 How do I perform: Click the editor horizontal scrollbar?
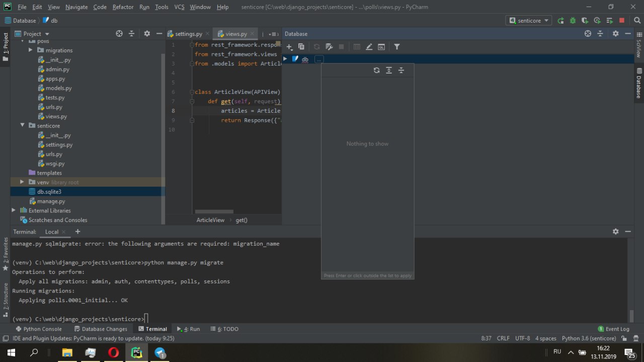214,211
